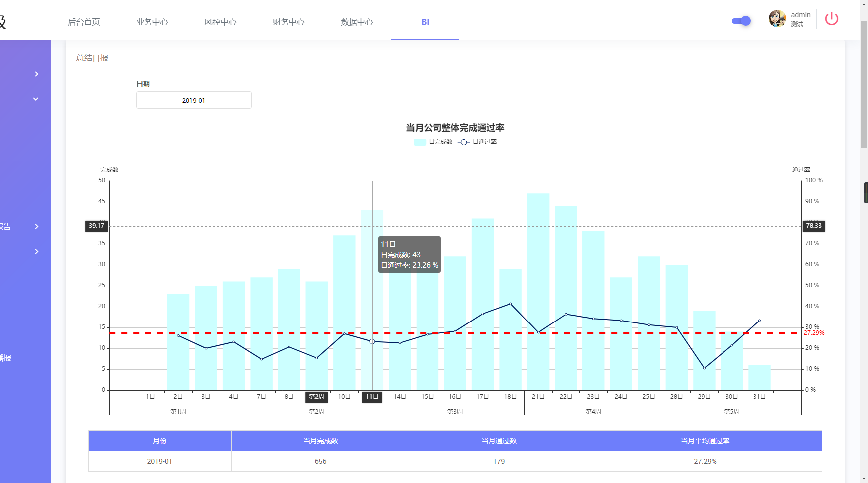Toggle the blue switch in header
Image resolution: width=868 pixels, height=483 pixels.
(741, 21)
